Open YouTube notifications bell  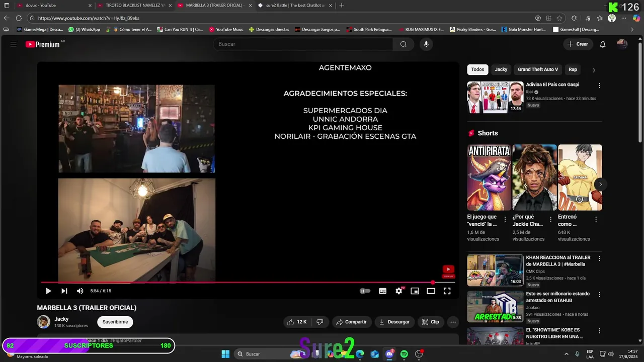click(x=603, y=44)
